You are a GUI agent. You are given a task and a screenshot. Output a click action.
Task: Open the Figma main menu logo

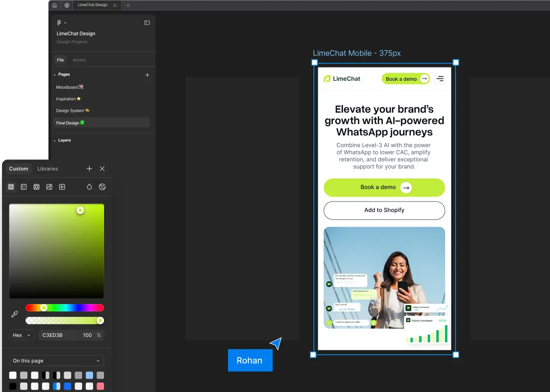(59, 23)
